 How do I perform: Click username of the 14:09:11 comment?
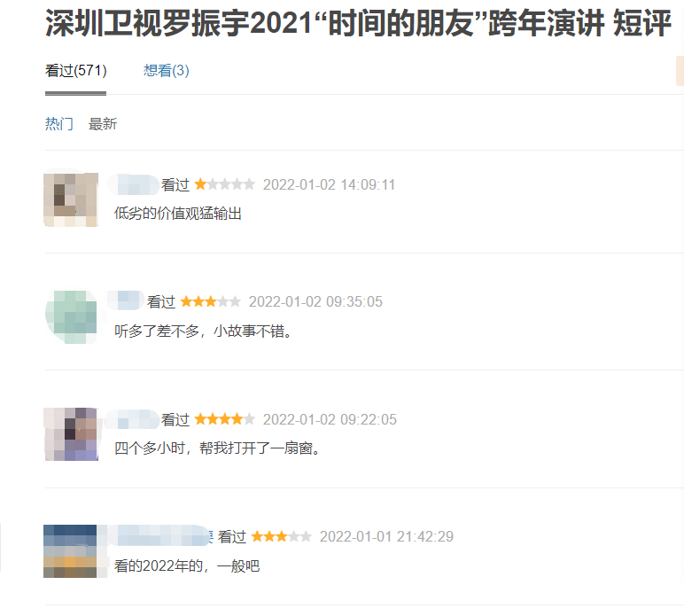pos(134,184)
